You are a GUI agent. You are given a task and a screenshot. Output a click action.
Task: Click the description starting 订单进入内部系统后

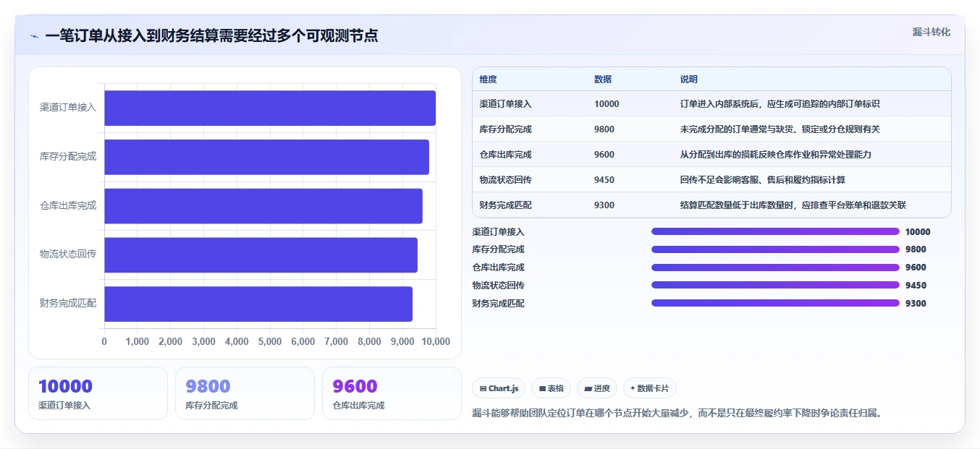pos(780,104)
